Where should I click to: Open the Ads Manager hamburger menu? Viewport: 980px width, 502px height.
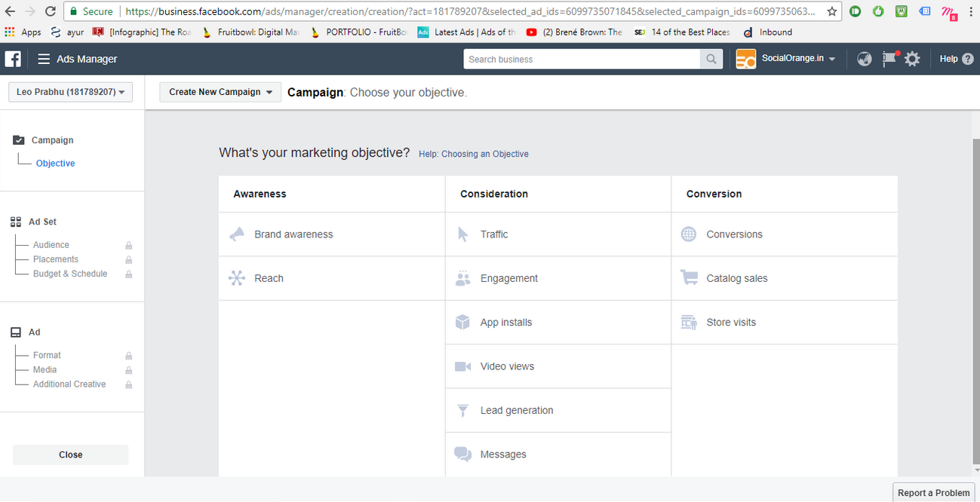pyautogui.click(x=43, y=58)
